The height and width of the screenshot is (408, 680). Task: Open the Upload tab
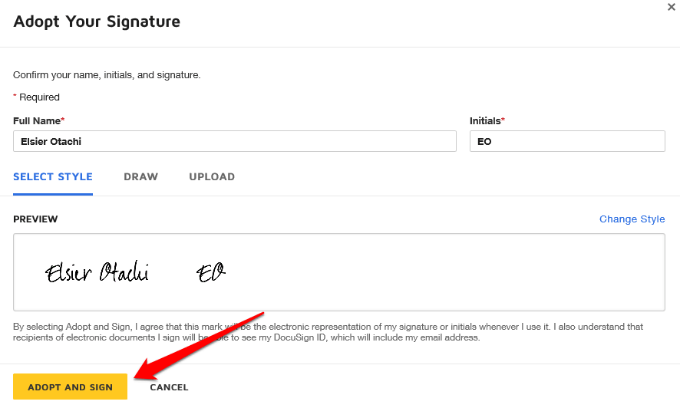coord(212,177)
